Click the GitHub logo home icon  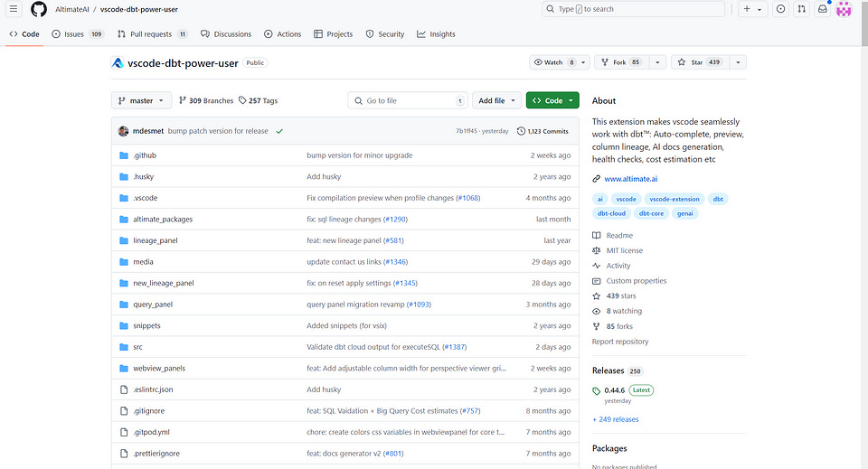(x=39, y=9)
